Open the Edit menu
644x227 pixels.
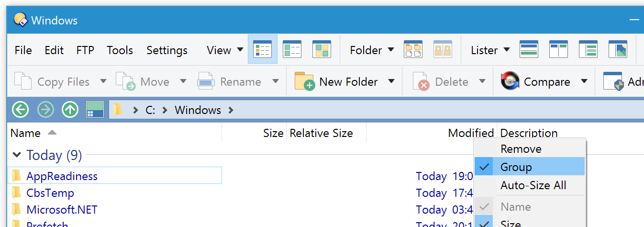coord(54,50)
